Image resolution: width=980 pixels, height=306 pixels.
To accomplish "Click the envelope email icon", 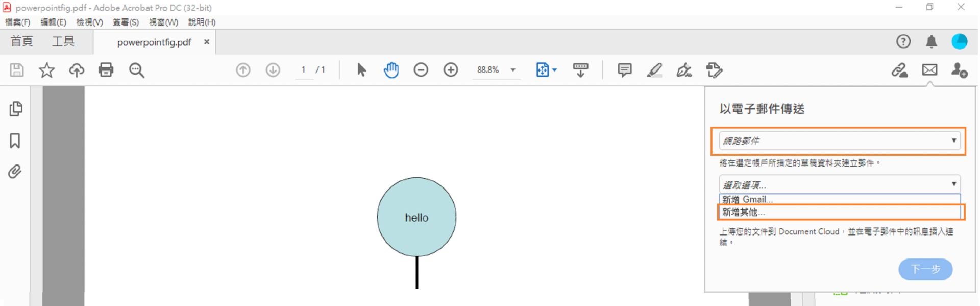I will [x=929, y=69].
